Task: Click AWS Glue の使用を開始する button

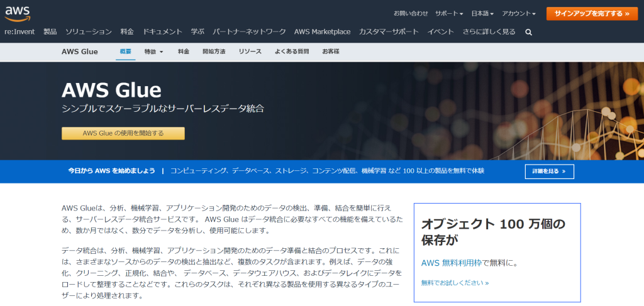Action: (x=123, y=133)
